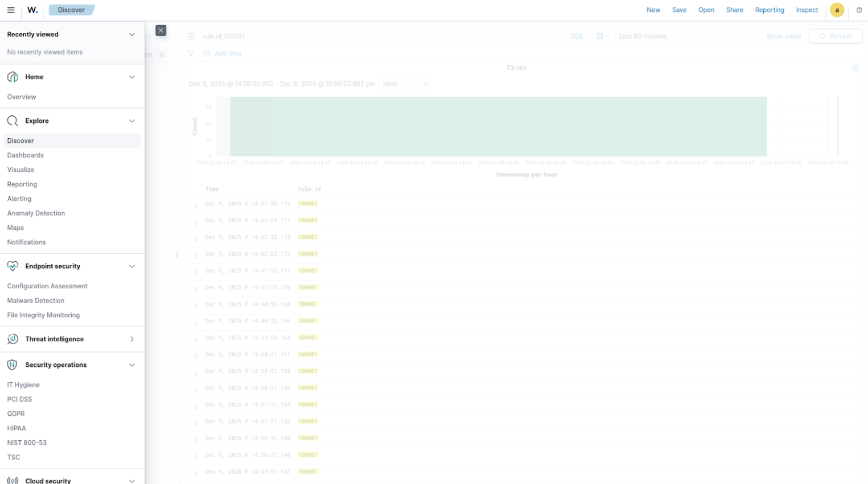Collapse the Endpoint security section
The height and width of the screenshot is (484, 868).
131,266
